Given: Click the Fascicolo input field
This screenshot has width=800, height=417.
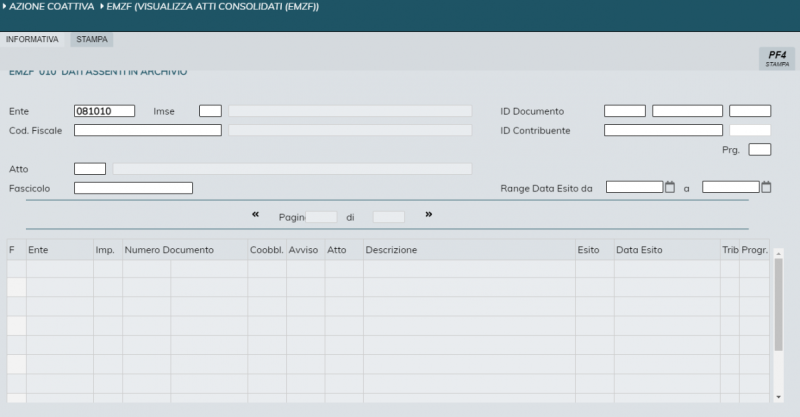Looking at the screenshot, I should [x=133, y=188].
